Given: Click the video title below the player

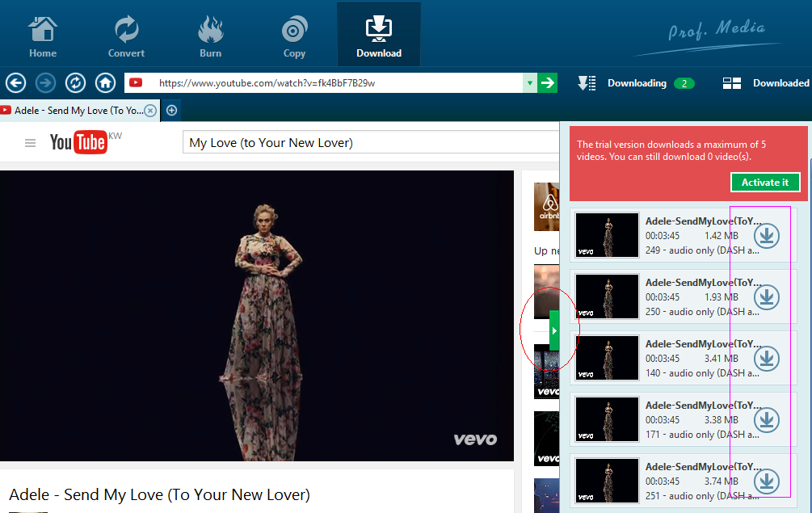Looking at the screenshot, I should click(159, 494).
